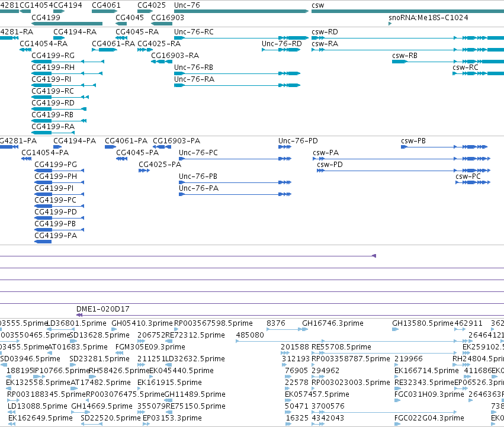Click EST EK162649.5prime
Viewport: 504px width, 427px height.
[40, 418]
